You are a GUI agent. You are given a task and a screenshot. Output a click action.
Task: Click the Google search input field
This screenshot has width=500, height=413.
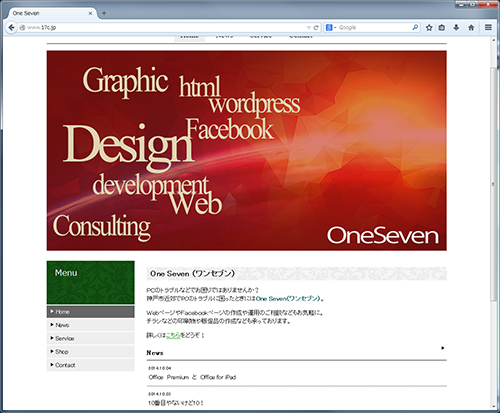tap(373, 28)
